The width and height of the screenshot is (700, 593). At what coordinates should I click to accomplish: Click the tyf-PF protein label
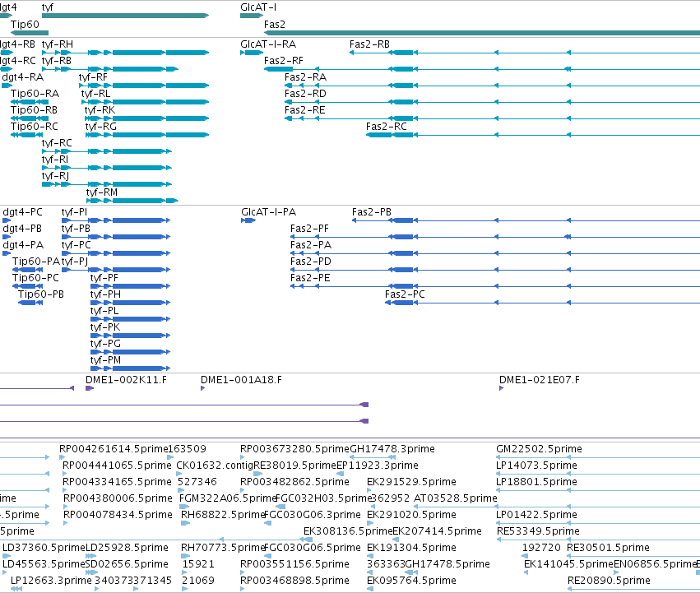104,278
